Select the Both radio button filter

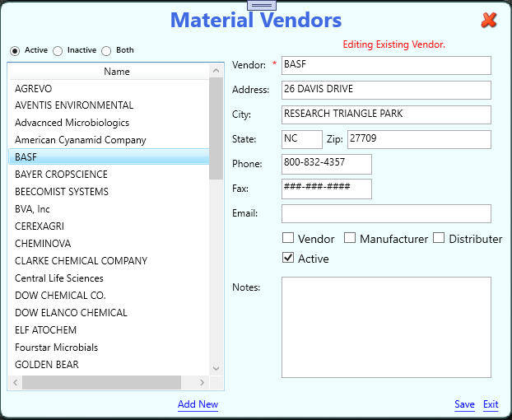(106, 50)
